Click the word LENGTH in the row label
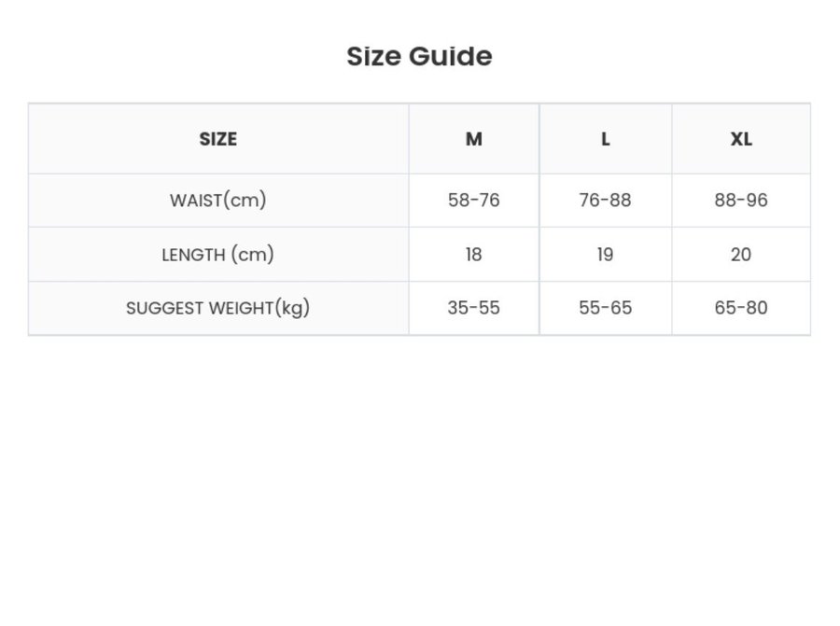840x626 pixels. coord(194,255)
